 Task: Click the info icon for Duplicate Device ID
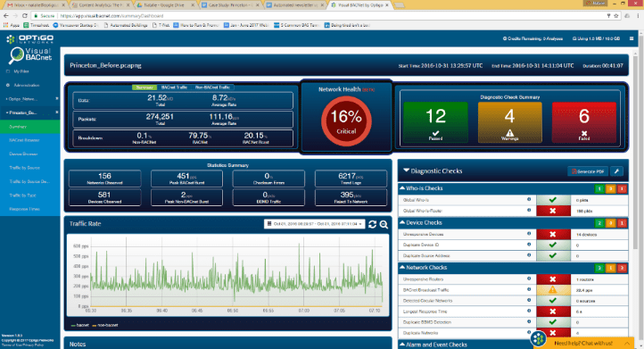pos(529,245)
